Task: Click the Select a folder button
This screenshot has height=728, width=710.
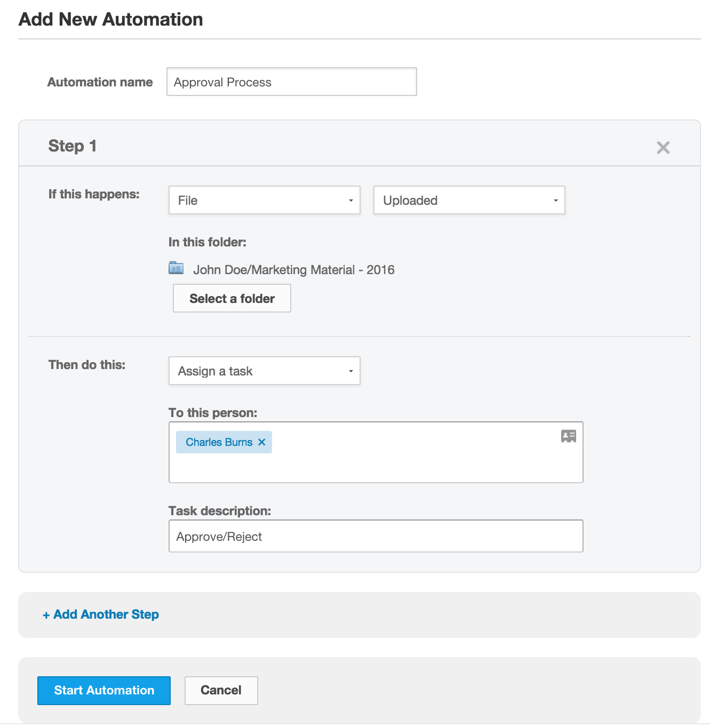Action: [x=232, y=299]
